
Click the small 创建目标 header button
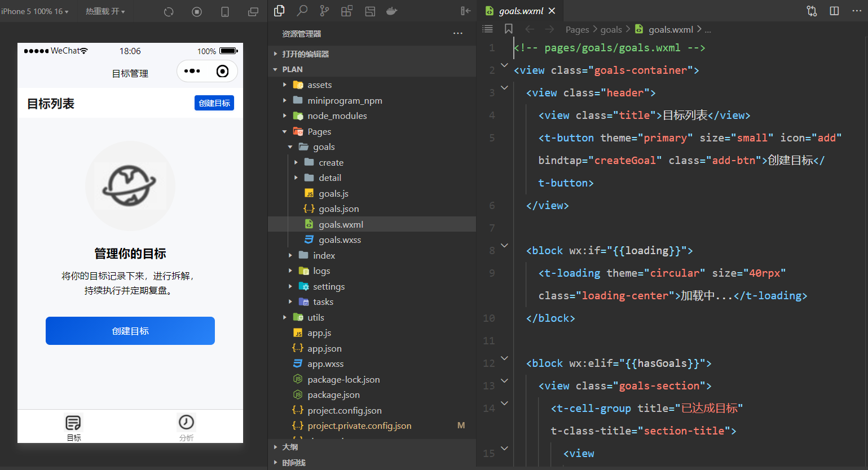(214, 103)
